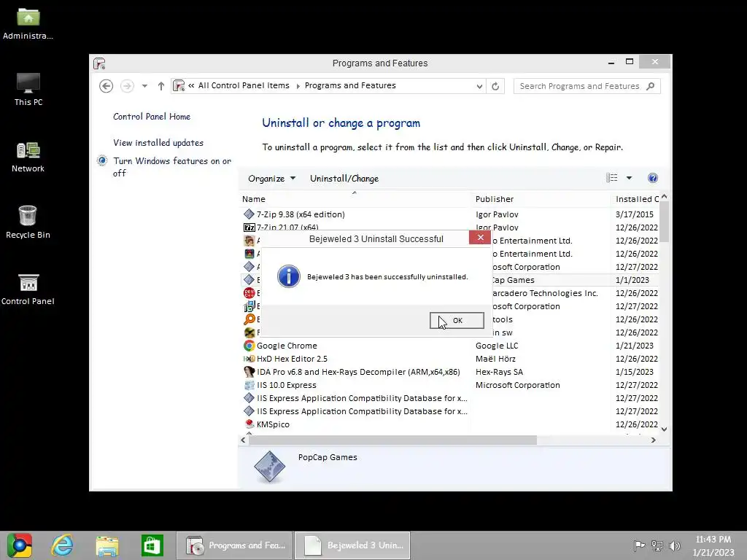Click Uninstall/Change toolbar button

344,179
